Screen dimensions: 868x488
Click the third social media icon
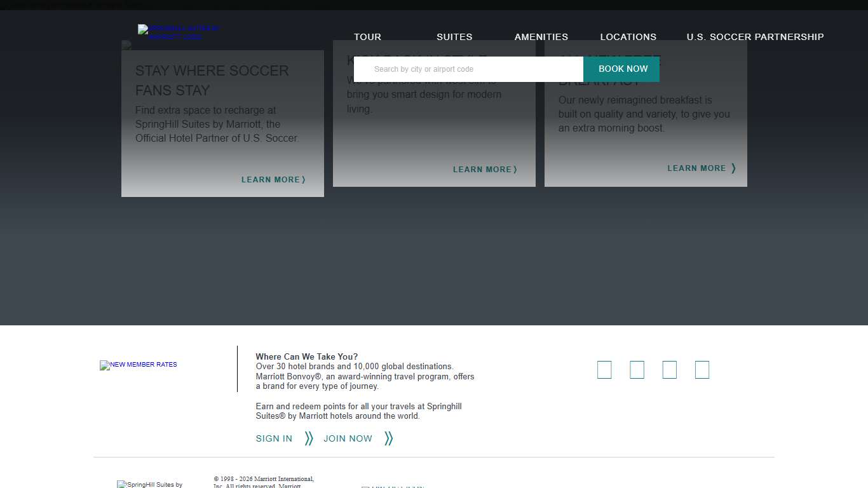pyautogui.click(x=669, y=370)
